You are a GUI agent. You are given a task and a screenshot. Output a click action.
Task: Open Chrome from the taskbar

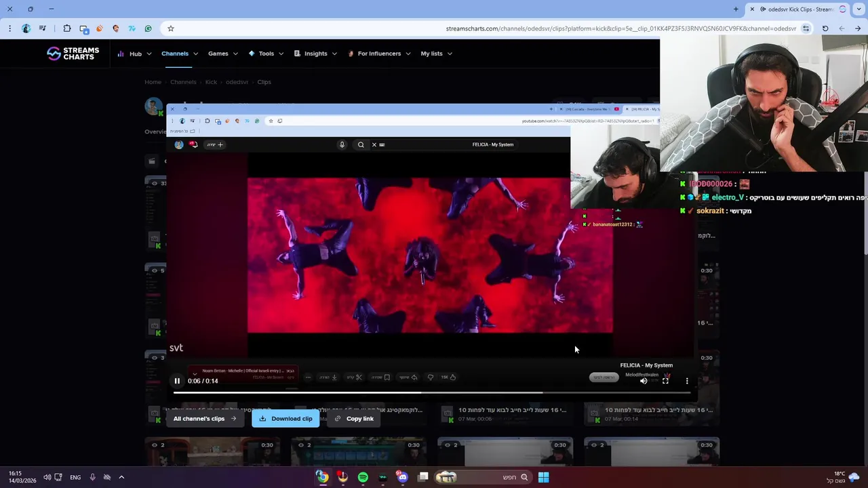point(322,477)
